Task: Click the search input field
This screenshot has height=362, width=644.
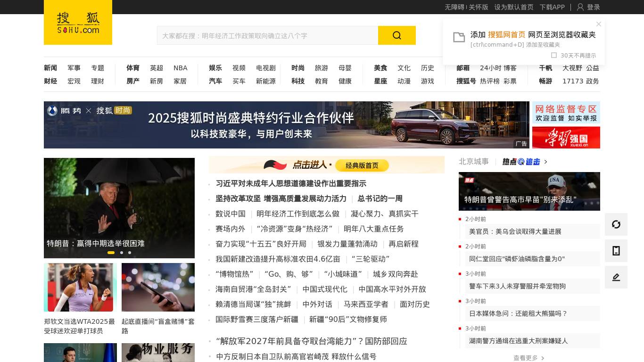Action: point(267,35)
